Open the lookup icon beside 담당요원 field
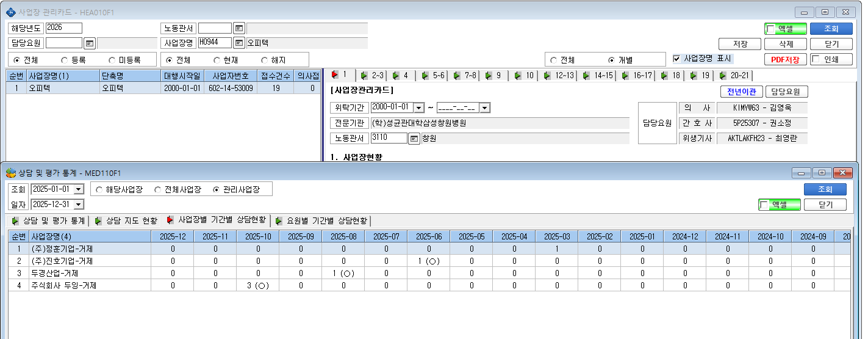The width and height of the screenshot is (868, 339). (90, 43)
